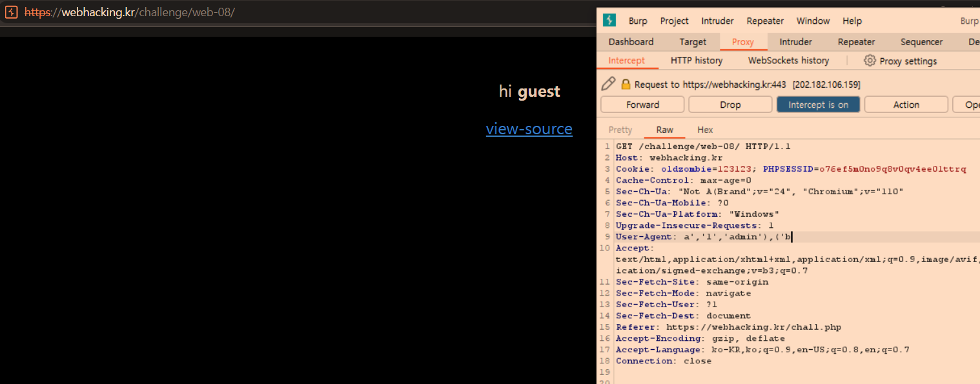Switch to the Repeater tool tab
Screen dimensions: 980x384
tap(856, 42)
